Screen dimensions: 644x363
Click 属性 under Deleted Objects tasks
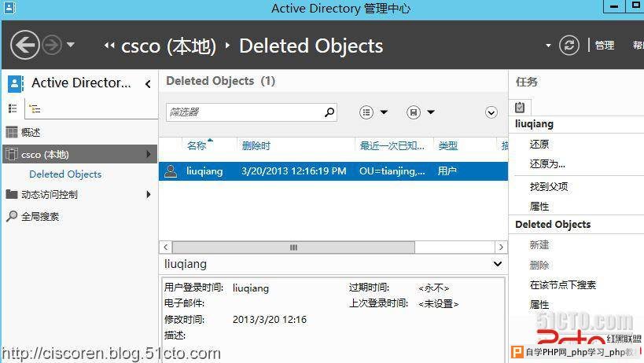[x=539, y=304]
